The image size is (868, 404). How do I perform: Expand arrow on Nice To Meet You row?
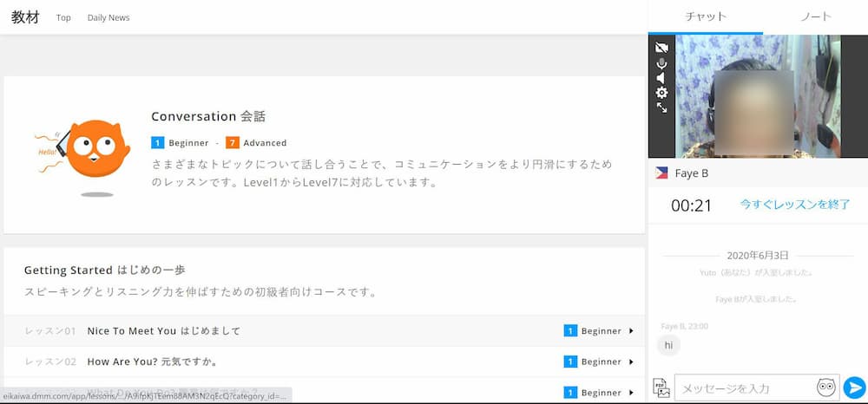click(631, 331)
